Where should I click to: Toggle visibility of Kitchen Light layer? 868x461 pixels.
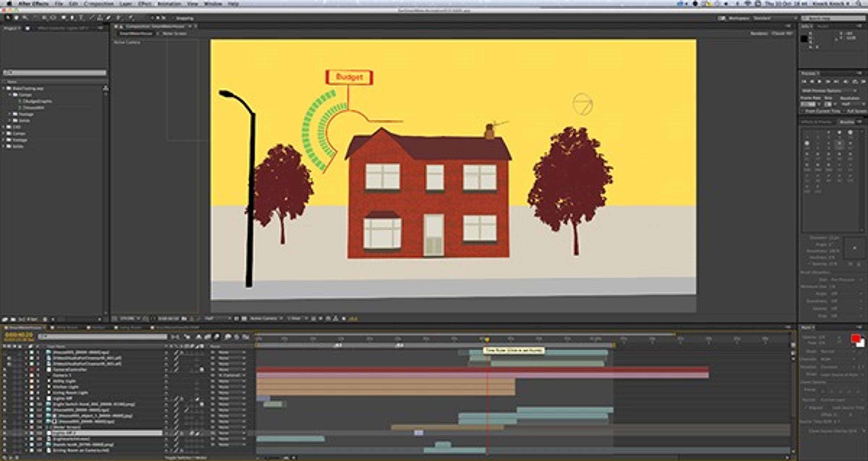click(x=5, y=387)
